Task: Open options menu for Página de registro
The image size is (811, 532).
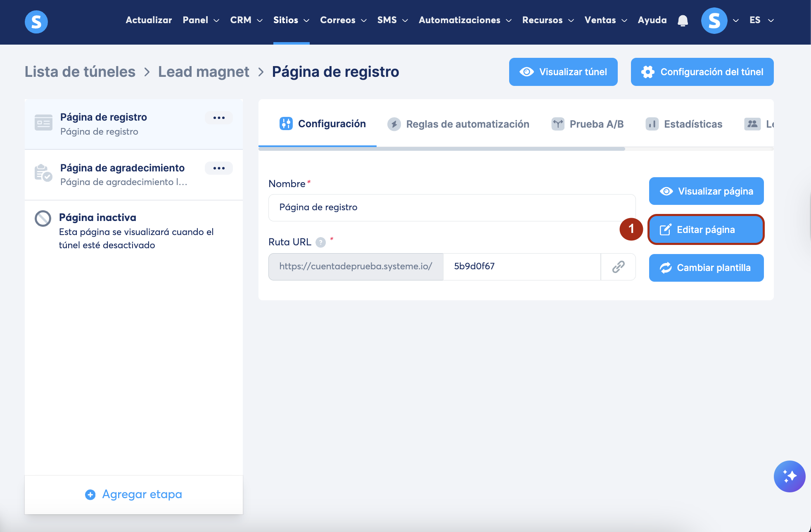Action: pyautogui.click(x=219, y=118)
